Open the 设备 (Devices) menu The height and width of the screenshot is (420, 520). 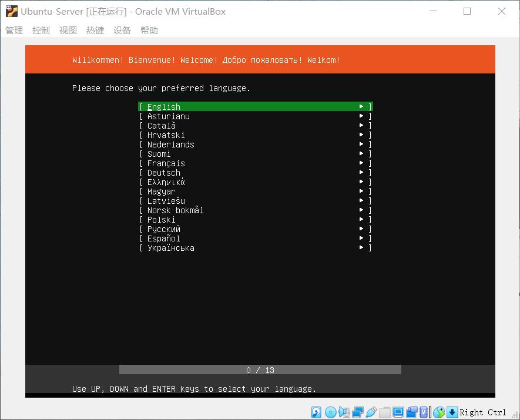pos(122,30)
